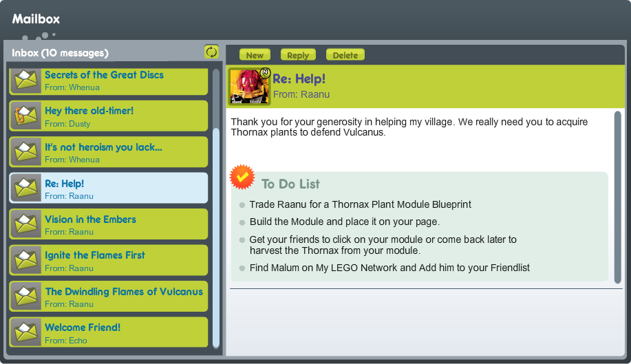The width and height of the screenshot is (631, 364).
Task: Click the inbox list scrollbar thumb
Action: tap(216, 237)
